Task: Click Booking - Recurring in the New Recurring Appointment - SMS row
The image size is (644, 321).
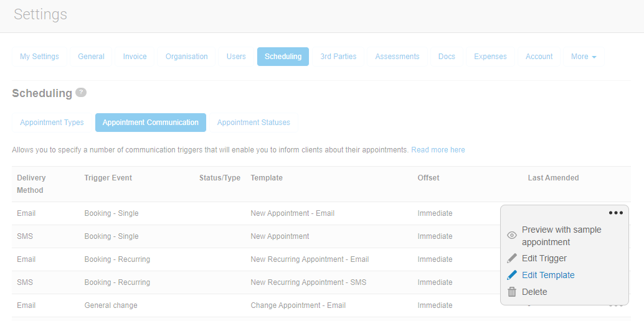Action: coord(117,282)
